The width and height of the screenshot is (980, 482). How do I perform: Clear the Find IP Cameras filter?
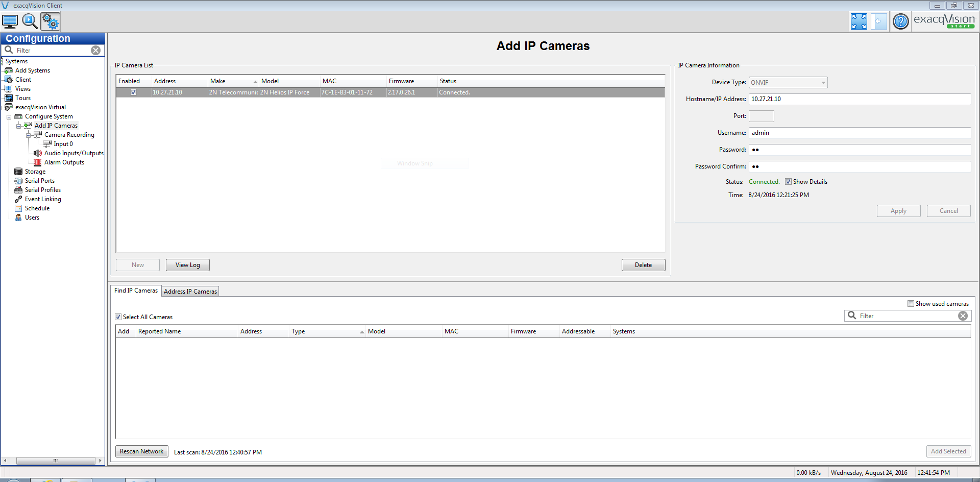pos(963,316)
